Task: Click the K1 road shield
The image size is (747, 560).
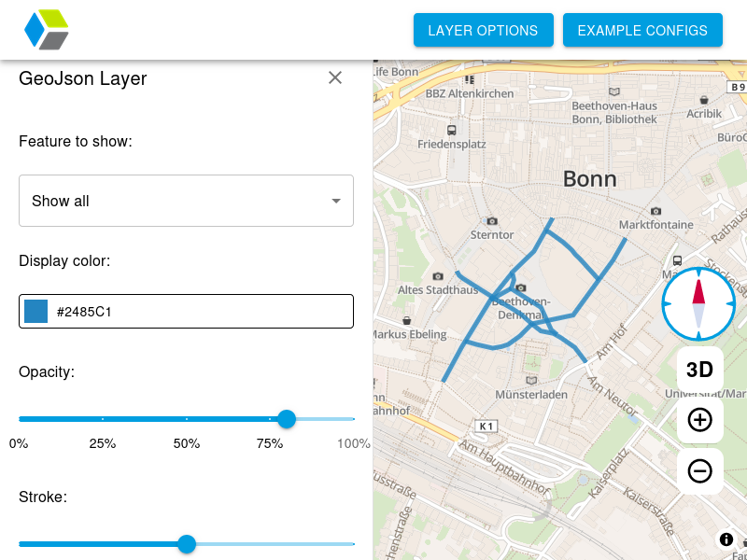Action: point(486,427)
